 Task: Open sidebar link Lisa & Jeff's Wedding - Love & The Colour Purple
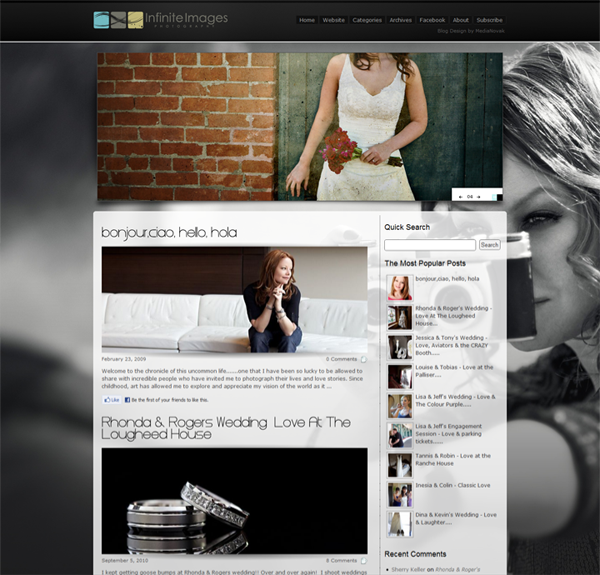tap(455, 400)
